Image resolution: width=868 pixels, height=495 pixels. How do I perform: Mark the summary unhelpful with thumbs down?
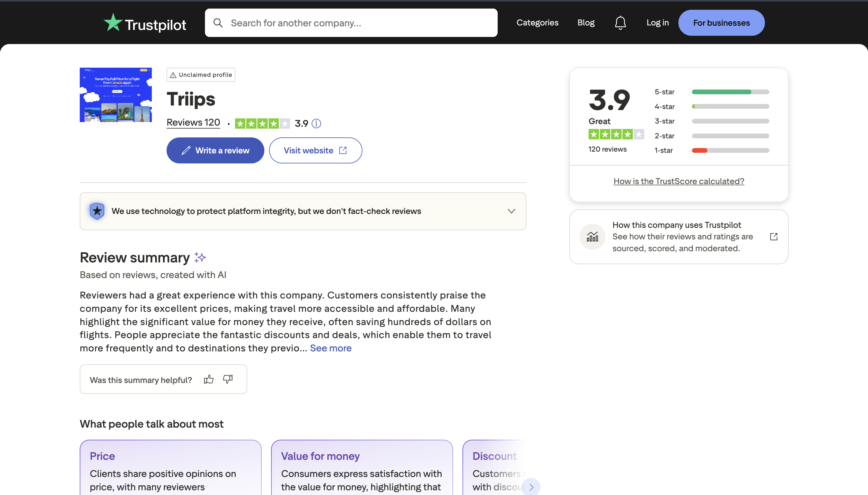(227, 379)
